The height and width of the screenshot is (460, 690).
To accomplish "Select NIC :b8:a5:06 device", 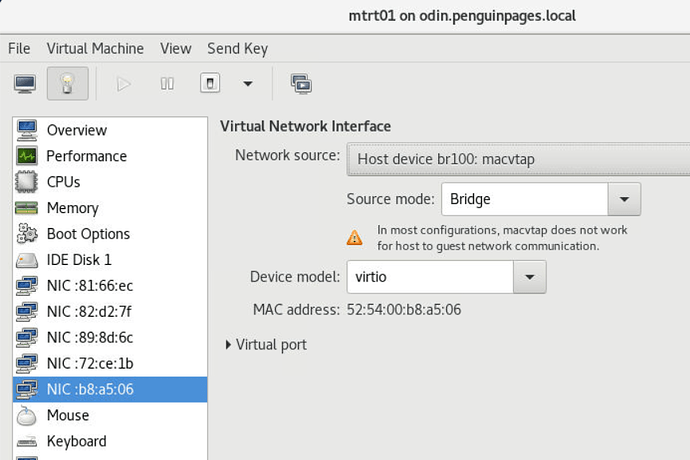I will [x=110, y=389].
